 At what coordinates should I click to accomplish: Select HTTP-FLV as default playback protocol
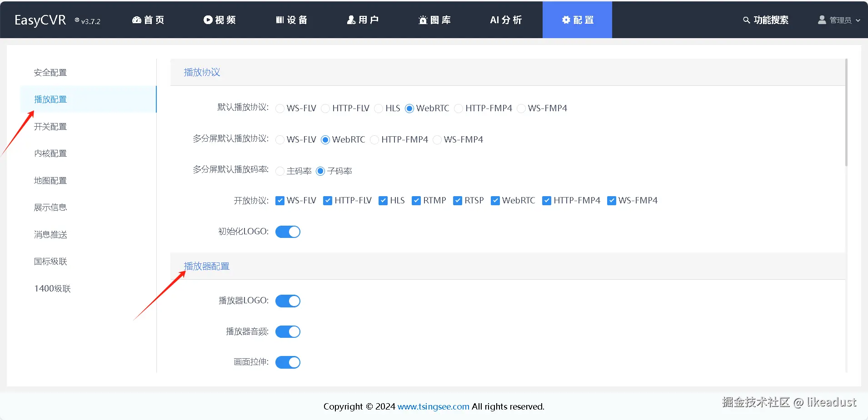point(325,109)
